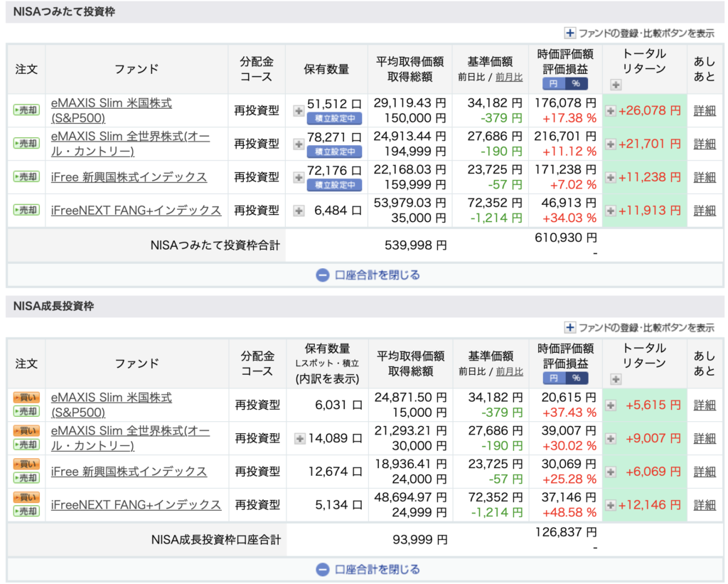
Task: Open 詳細 for the +21,701円 return row
Action: [x=705, y=144]
